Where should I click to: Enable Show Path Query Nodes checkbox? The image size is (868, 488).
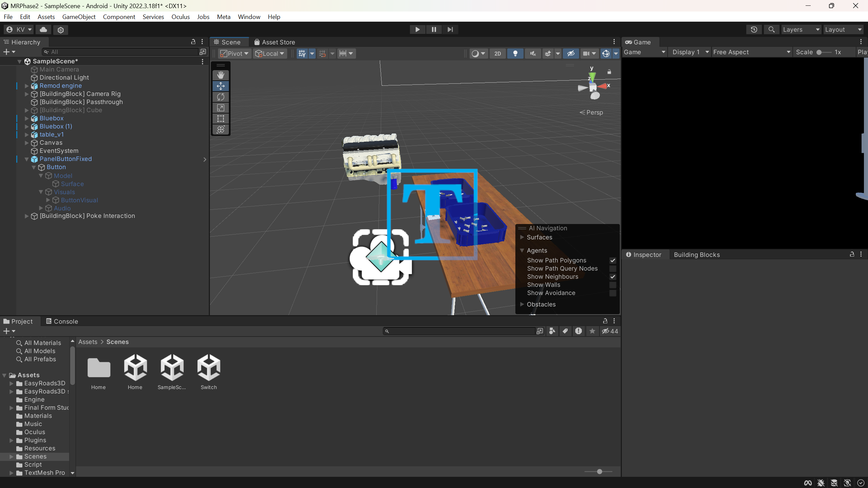pos(613,269)
